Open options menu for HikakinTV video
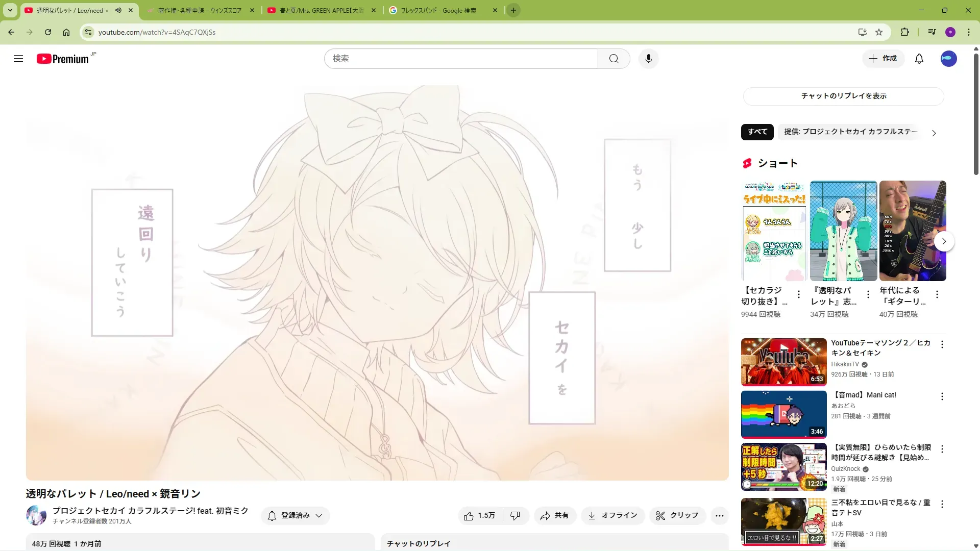This screenshot has height=551, width=980. click(x=942, y=345)
